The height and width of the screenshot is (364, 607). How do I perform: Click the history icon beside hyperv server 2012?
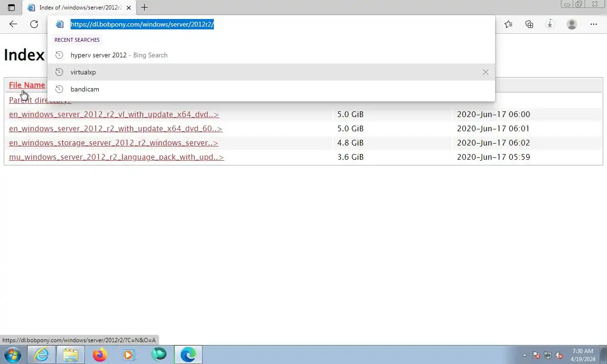tap(59, 55)
